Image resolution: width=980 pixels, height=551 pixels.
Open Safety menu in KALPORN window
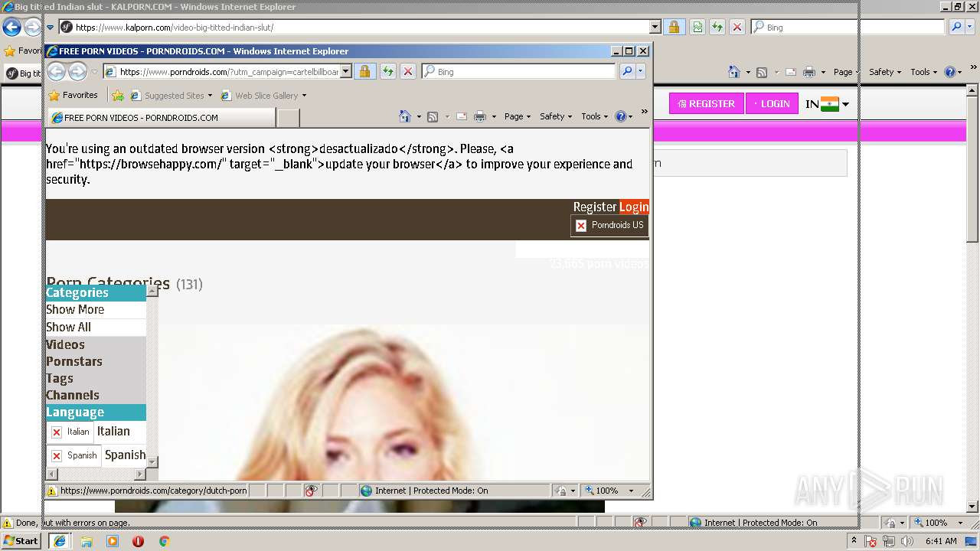click(x=886, y=72)
